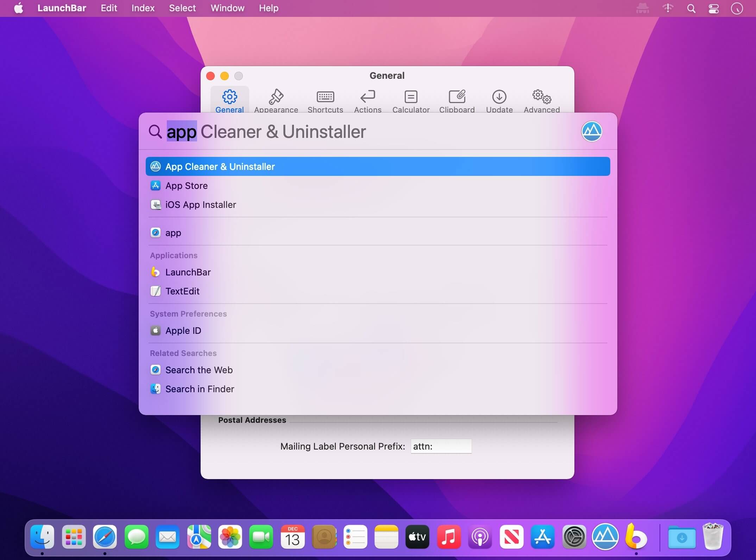Viewport: 756px width, 560px height.
Task: Open Music from the Dock
Action: [x=449, y=537]
